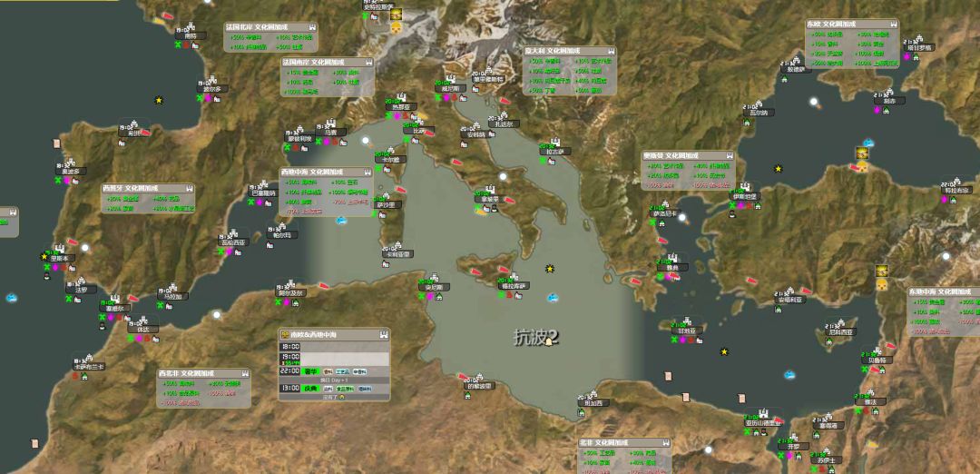Select the 热那亚 port label
Viewport: 980px width, 474px height.
pyautogui.click(x=401, y=107)
